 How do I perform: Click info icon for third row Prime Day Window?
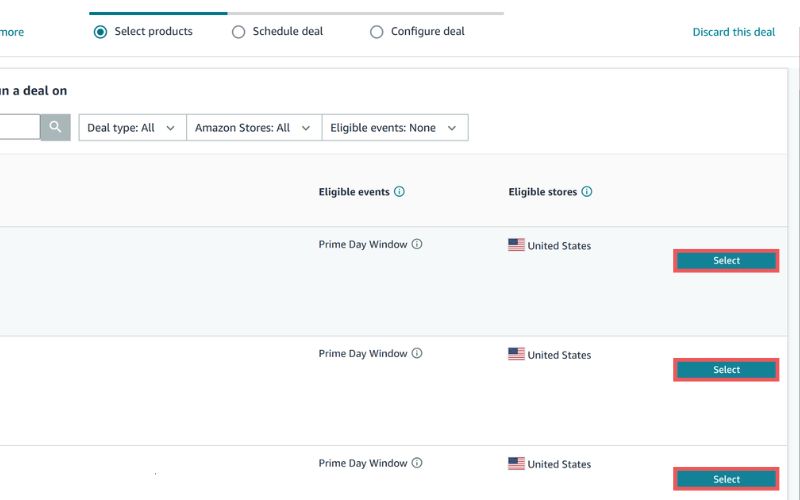pyautogui.click(x=417, y=463)
